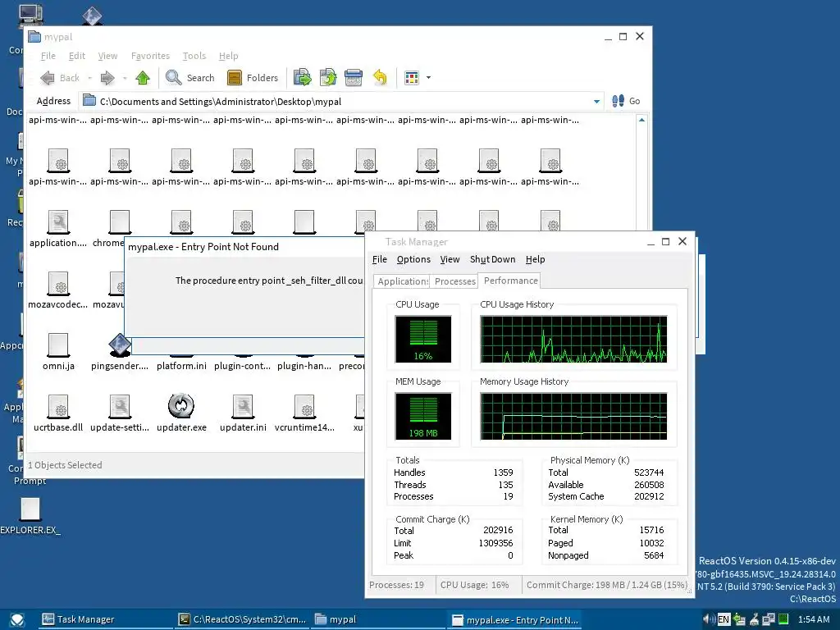Click the Back navigation button
Image resolution: width=840 pixels, height=630 pixels.
pos(60,78)
